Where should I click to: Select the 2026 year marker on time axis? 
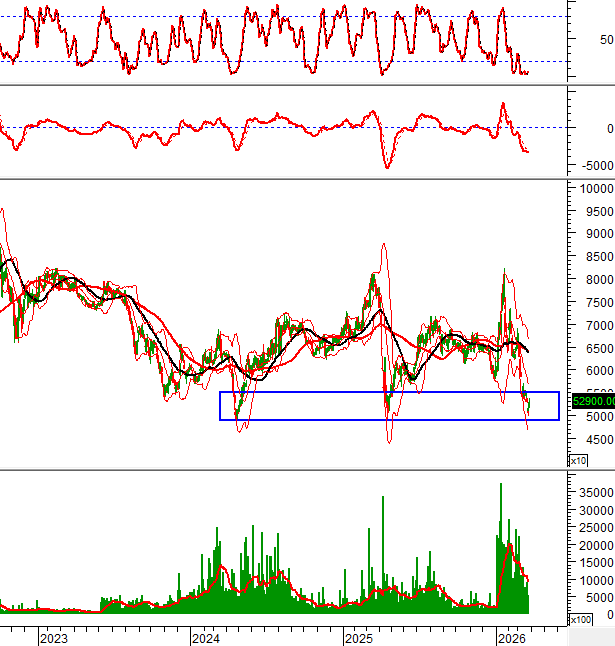[x=511, y=637]
